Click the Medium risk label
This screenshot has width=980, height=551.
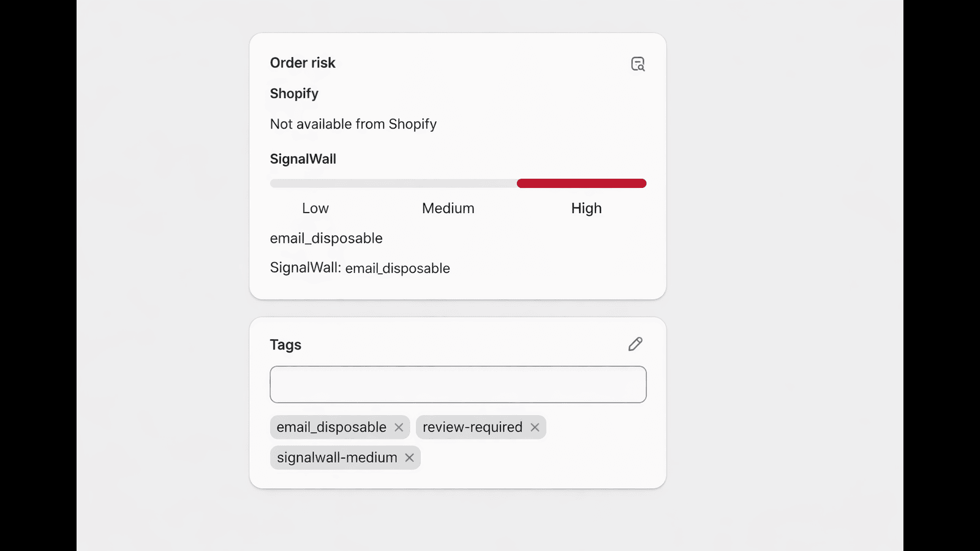click(448, 208)
